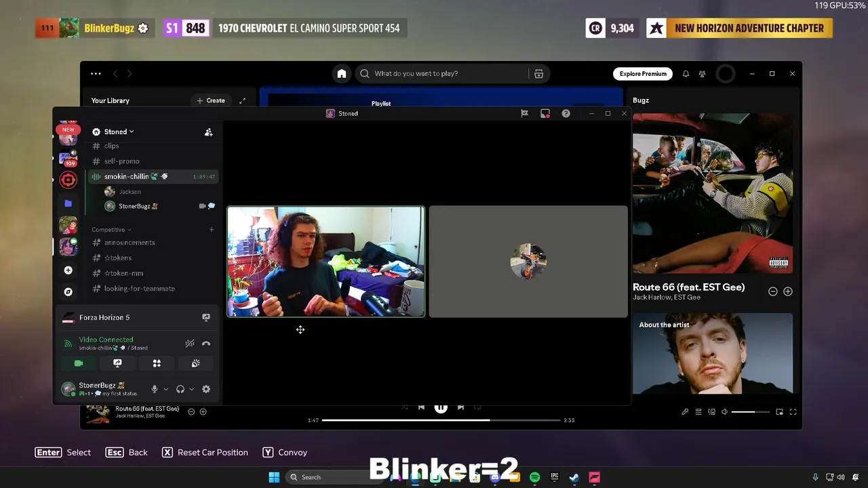Image resolution: width=868 pixels, height=488 pixels.
Task: Open Discord User Settings gear
Action: click(206, 389)
